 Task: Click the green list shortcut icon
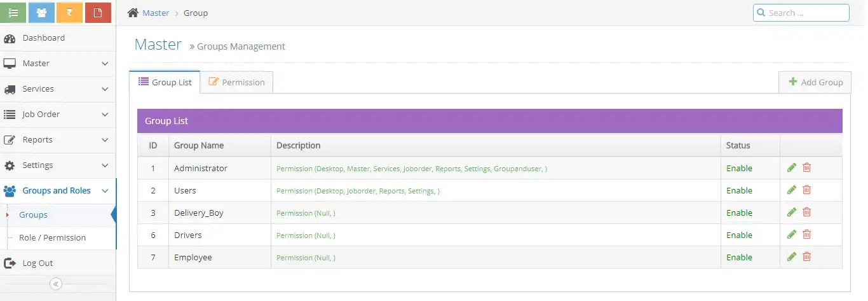pos(13,13)
